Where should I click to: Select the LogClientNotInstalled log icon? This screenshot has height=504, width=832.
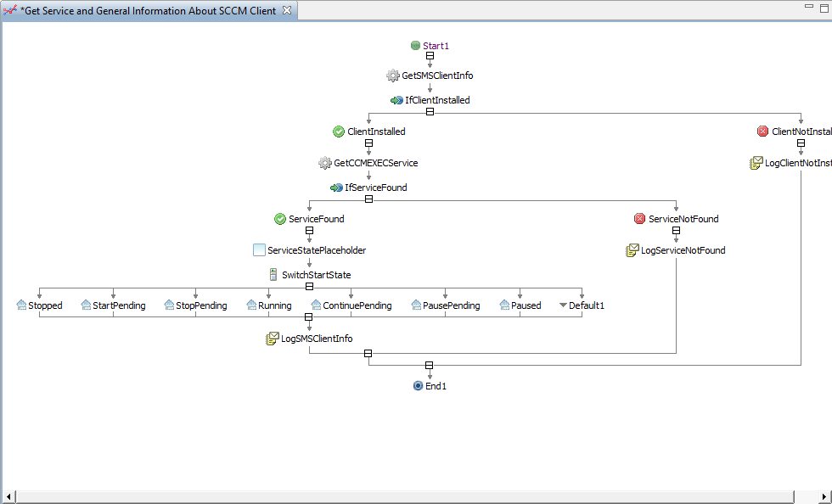(756, 163)
